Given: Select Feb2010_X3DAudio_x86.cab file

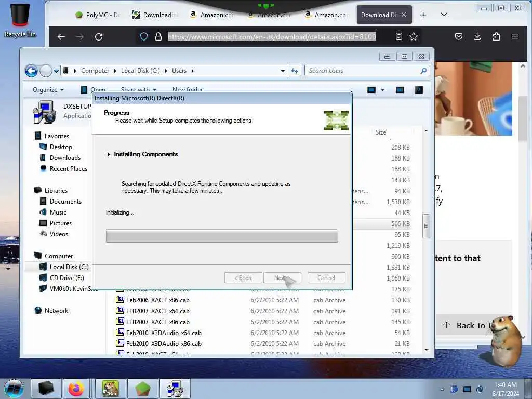Looking at the screenshot, I should 164,344.
